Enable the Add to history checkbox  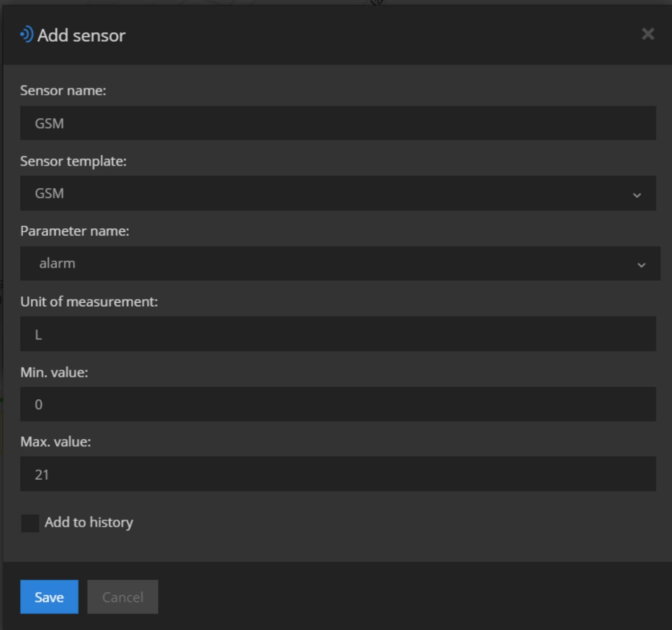point(30,523)
